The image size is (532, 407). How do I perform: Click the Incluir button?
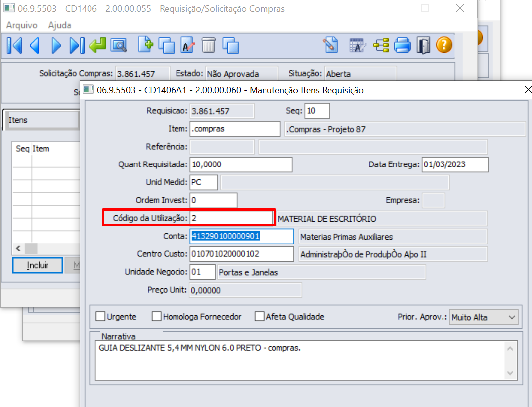[x=37, y=265]
